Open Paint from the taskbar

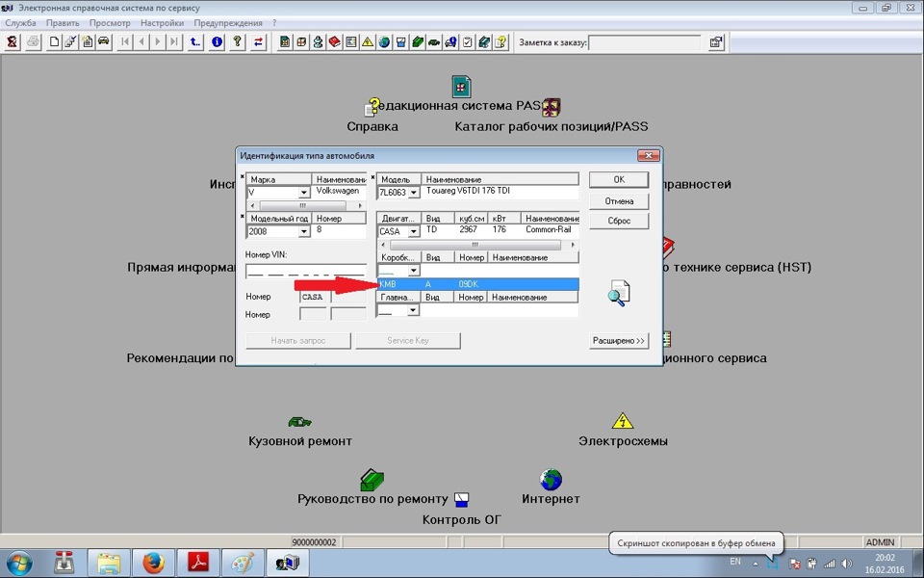tap(243, 563)
